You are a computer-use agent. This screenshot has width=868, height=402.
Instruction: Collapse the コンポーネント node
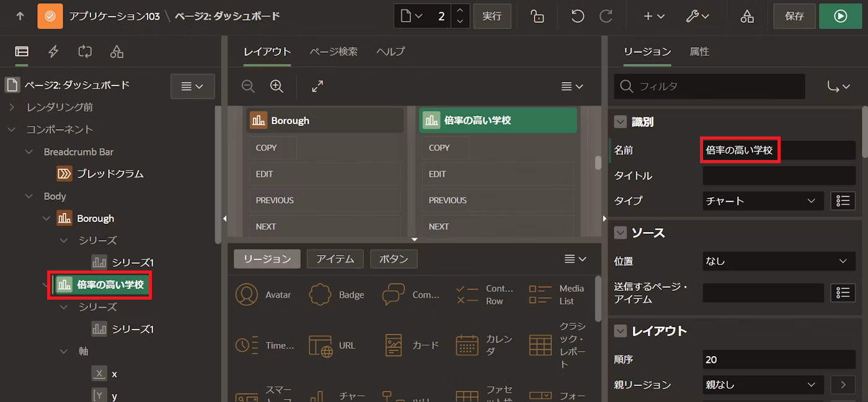[x=12, y=130]
